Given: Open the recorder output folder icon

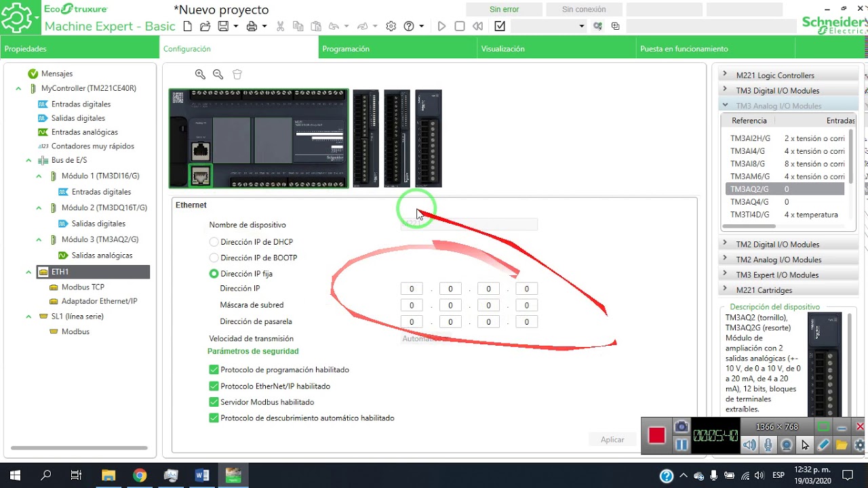Looking at the screenshot, I should tap(841, 445).
